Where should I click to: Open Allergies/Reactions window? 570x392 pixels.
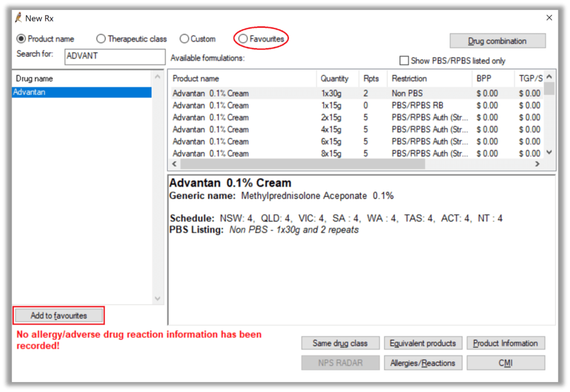click(423, 362)
